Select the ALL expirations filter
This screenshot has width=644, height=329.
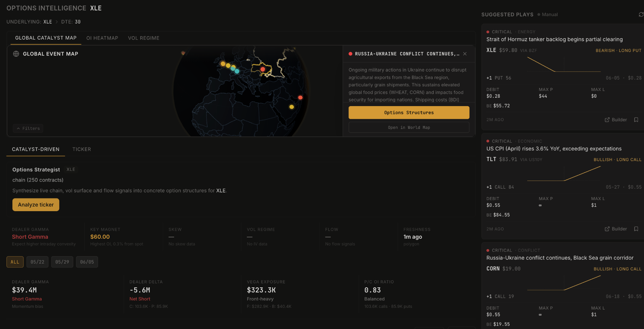[x=15, y=262]
